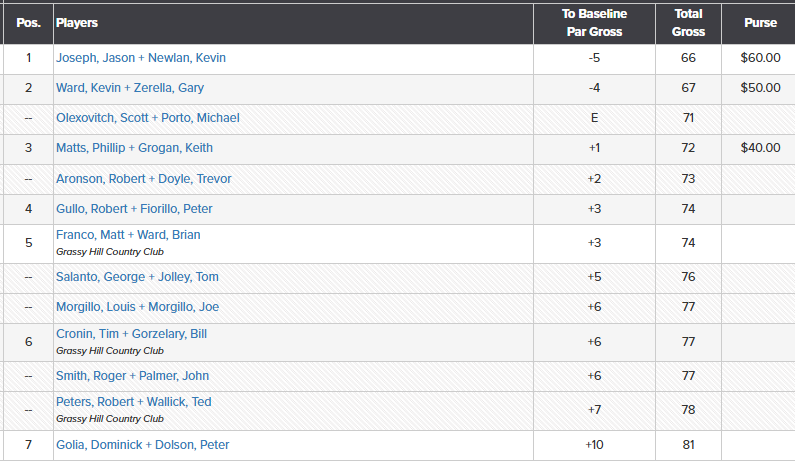This screenshot has height=461, width=795.
Task: Click Ward, Kevin + Zerella, Gary link
Action: point(129,88)
